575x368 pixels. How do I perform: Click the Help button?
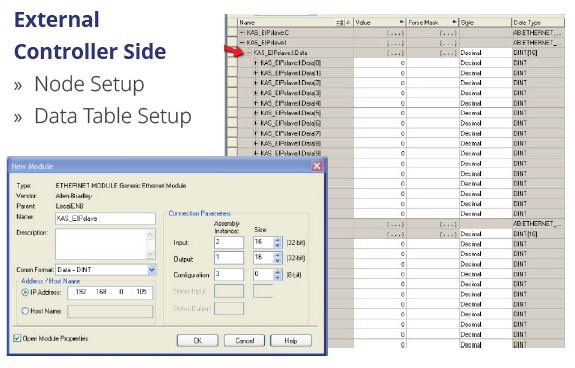(291, 341)
